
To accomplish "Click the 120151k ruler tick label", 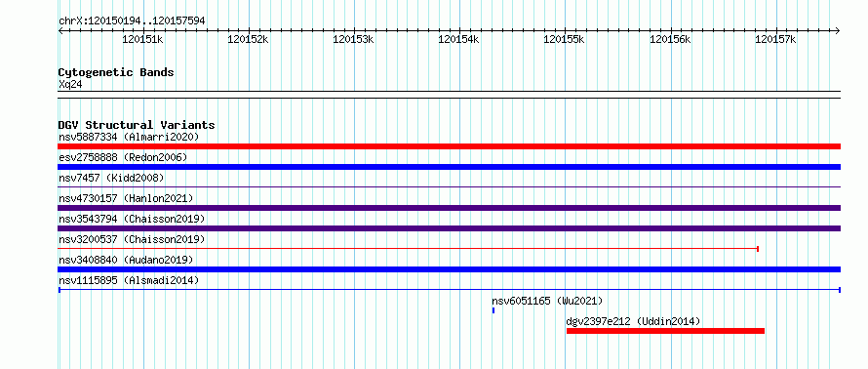I will (142, 40).
